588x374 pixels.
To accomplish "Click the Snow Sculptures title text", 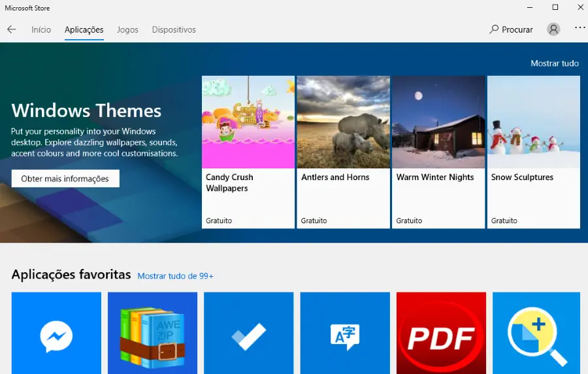I will pyautogui.click(x=522, y=178).
